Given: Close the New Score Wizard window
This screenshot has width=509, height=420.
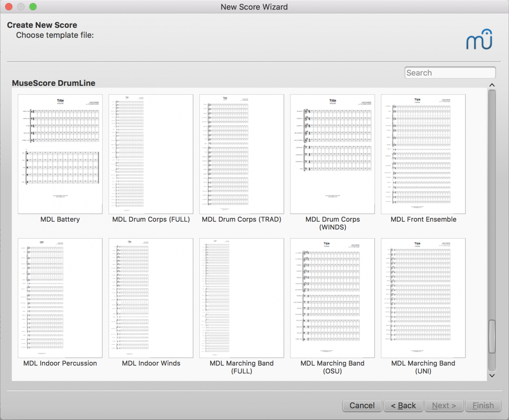Looking at the screenshot, I should click(9, 7).
